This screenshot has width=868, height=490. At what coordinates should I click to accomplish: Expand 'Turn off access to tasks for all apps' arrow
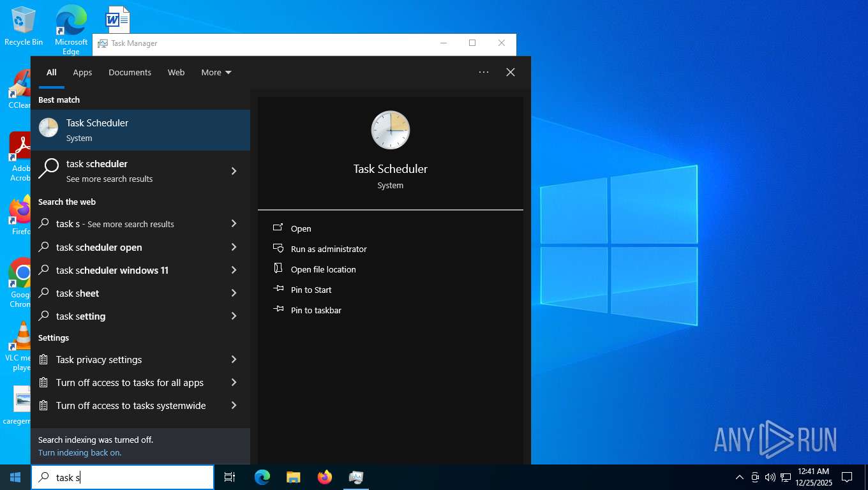point(234,382)
